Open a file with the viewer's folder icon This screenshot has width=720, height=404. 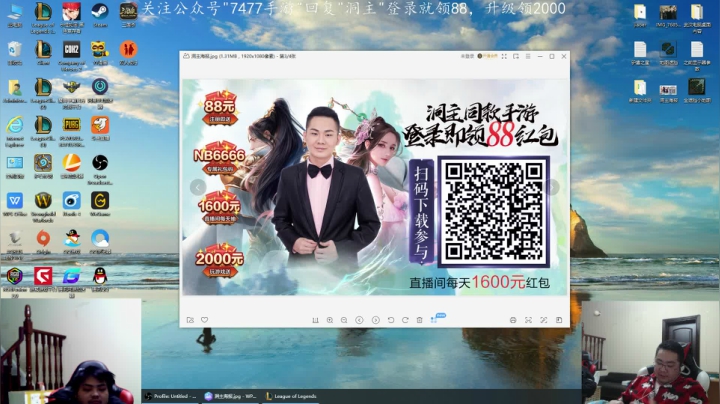(190, 320)
